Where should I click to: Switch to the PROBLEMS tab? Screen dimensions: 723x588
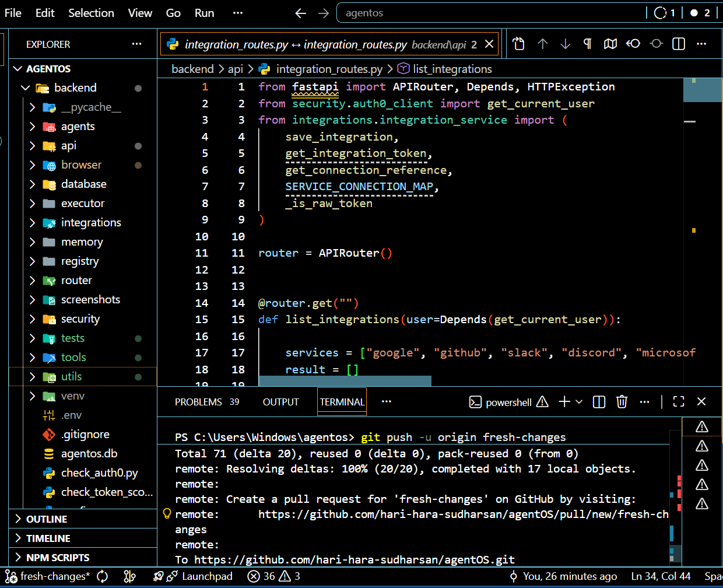(198, 402)
